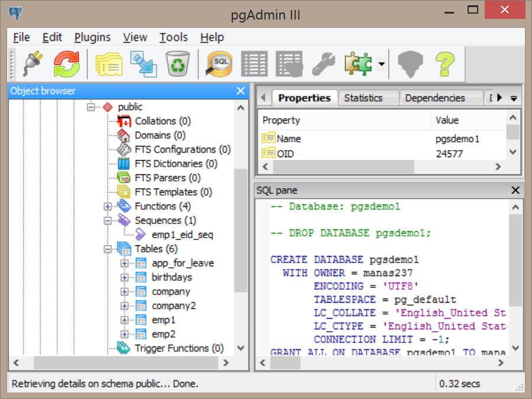Select the emp2 table

tap(164, 335)
